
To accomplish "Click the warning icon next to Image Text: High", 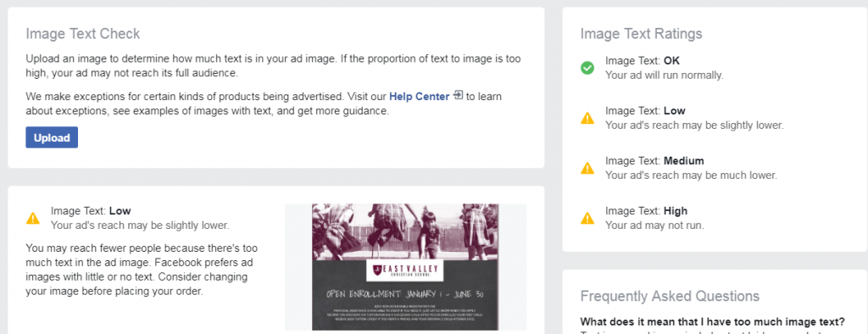I will 587,218.
